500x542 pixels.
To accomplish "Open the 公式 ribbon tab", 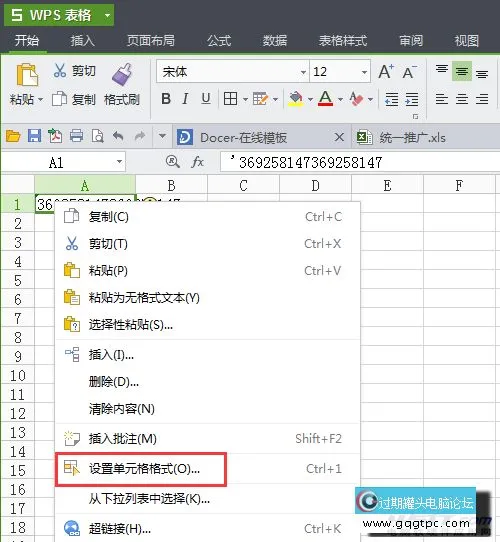I will pos(219,40).
